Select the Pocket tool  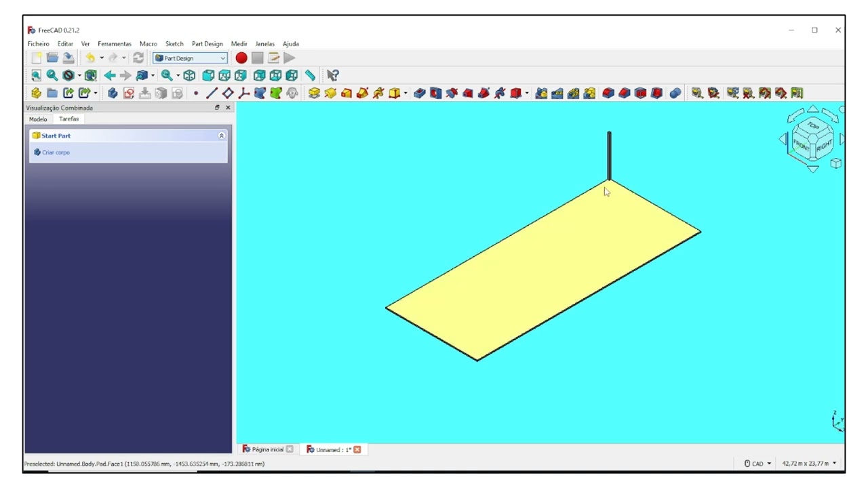tap(419, 94)
